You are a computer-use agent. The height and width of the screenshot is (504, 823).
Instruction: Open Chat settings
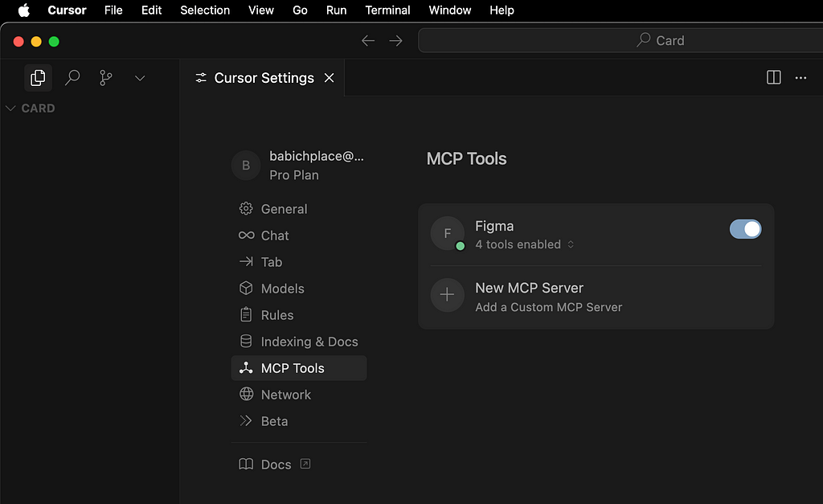pyautogui.click(x=299, y=236)
